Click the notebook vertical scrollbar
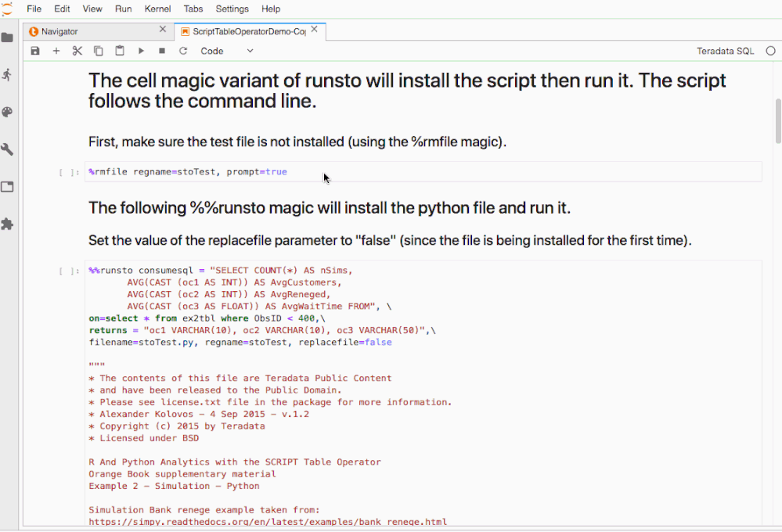782x532 pixels. [777, 121]
